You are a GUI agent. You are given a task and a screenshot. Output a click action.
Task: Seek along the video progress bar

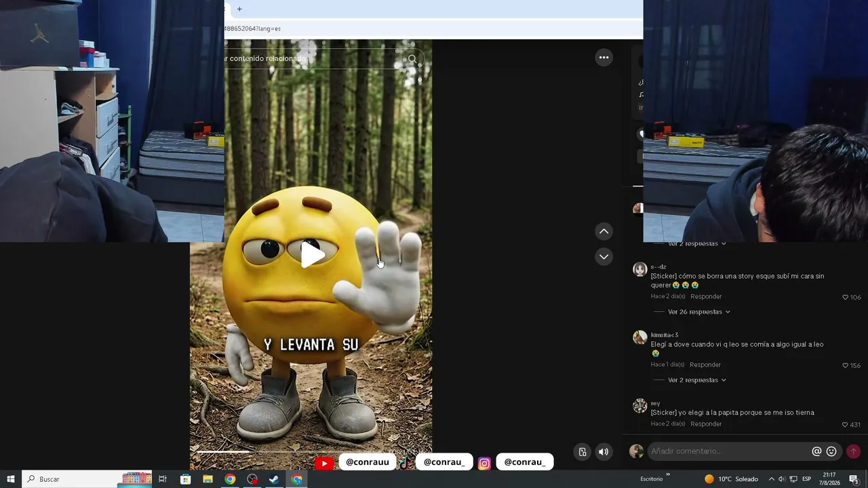pyautogui.click(x=311, y=451)
